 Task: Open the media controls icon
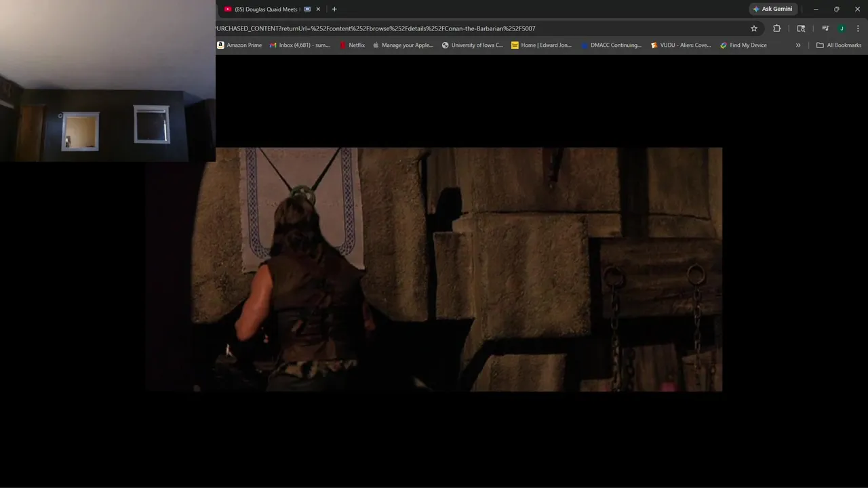click(825, 28)
